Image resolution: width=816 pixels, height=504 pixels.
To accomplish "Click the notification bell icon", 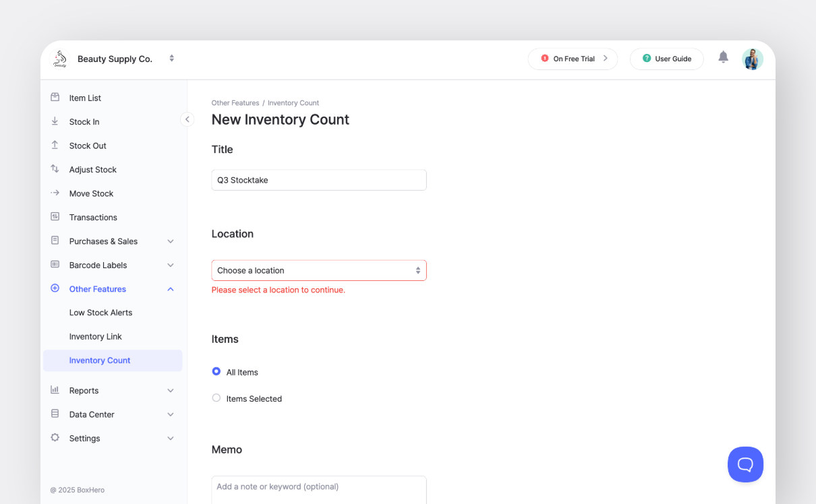I will 723,57.
